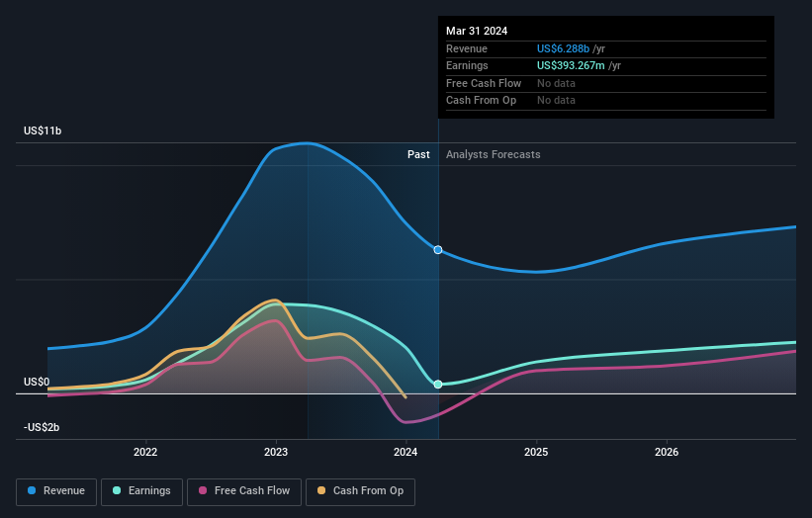
Task: Click the 2026 x-axis label
Action: coord(667,453)
